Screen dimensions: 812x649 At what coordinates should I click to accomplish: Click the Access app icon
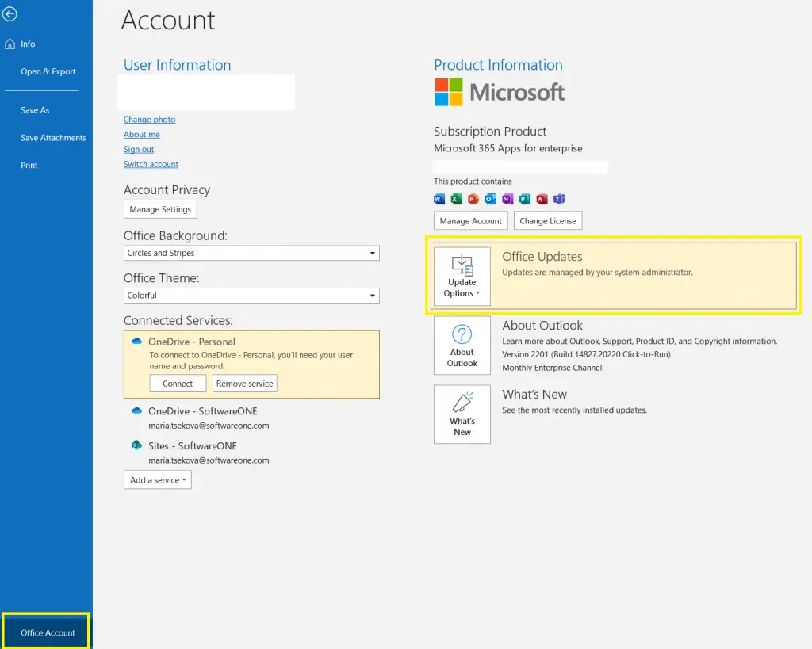click(542, 199)
